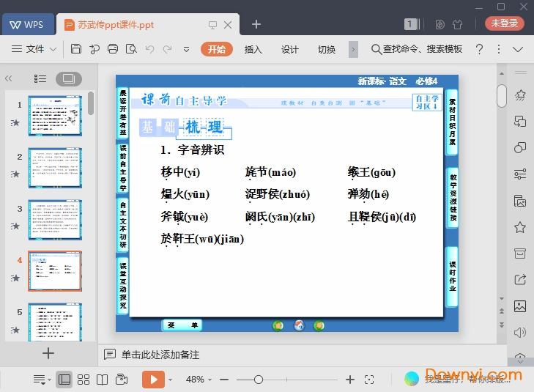Toggle slide thumbnail view in panel

point(69,78)
